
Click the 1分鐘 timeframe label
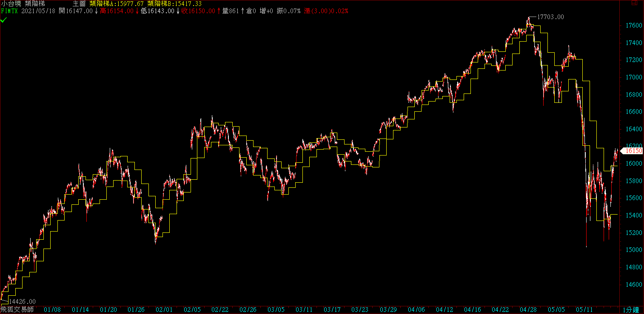(x=631, y=310)
